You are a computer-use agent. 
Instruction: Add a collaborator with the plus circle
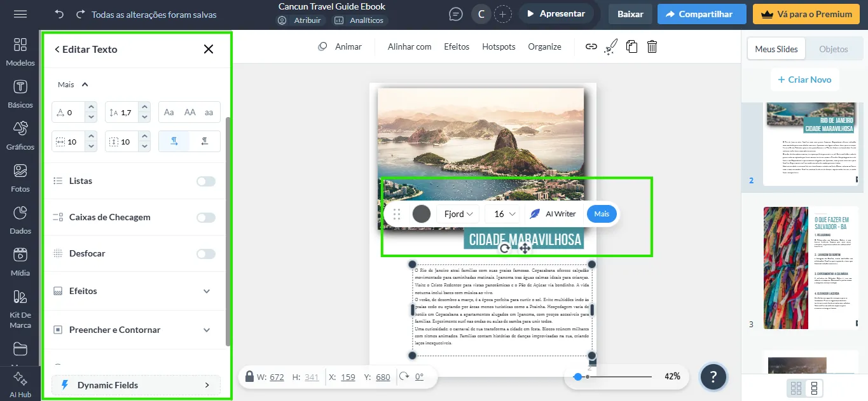pyautogui.click(x=502, y=14)
